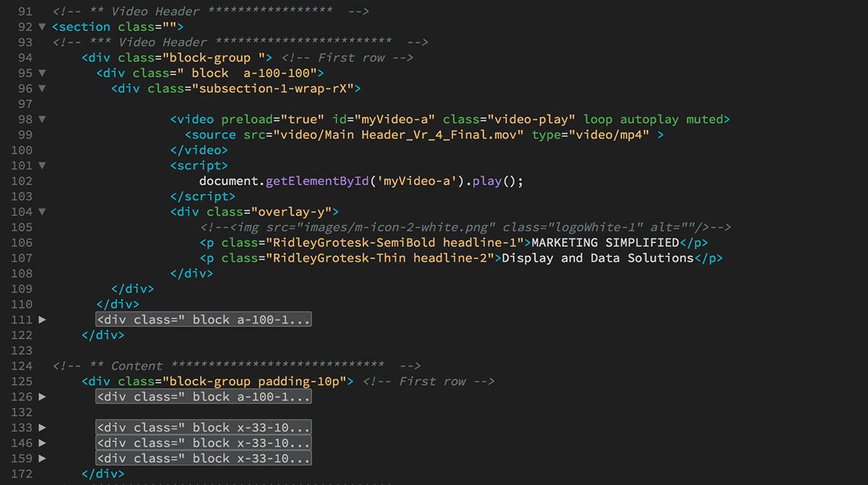
Task: Collapse the overlay-y div fold on line 104
Action: pyautogui.click(x=42, y=212)
